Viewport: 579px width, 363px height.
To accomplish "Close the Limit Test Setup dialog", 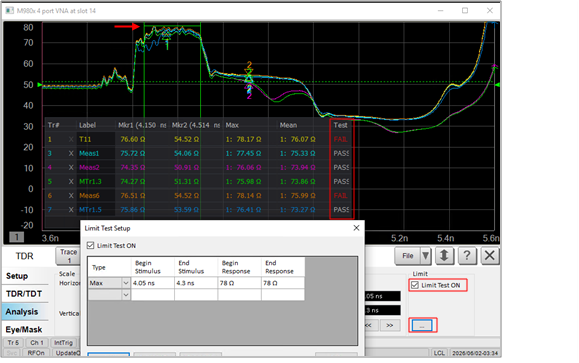I will pyautogui.click(x=356, y=228).
